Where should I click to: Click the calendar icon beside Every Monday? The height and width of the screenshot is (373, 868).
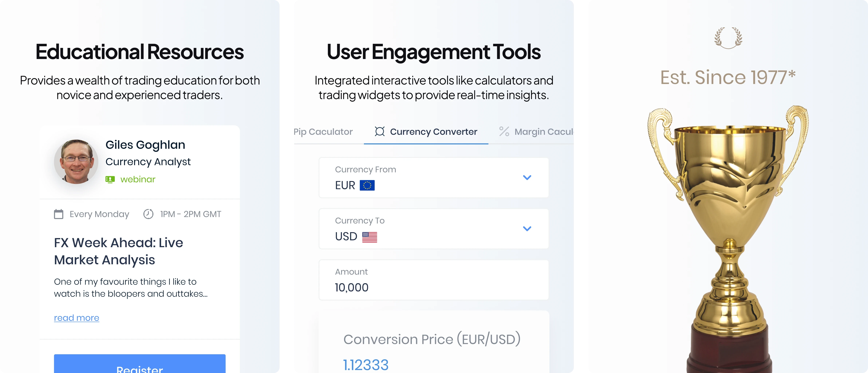pos(59,214)
